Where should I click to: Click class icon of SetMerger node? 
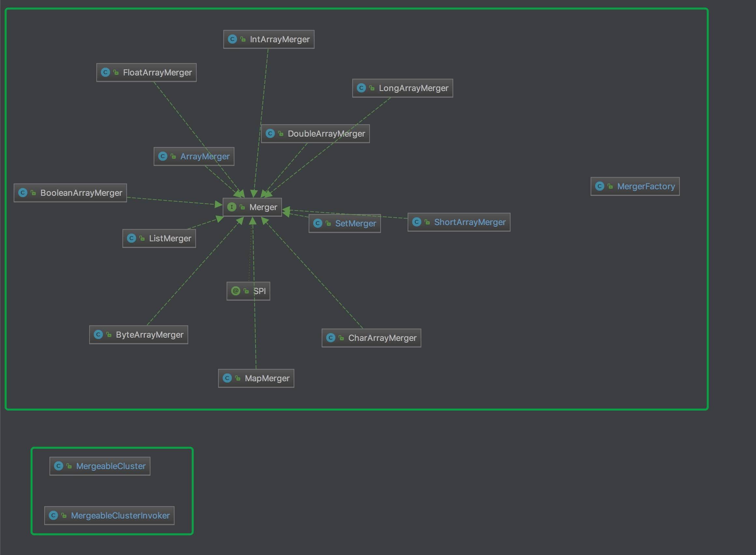pos(318,223)
